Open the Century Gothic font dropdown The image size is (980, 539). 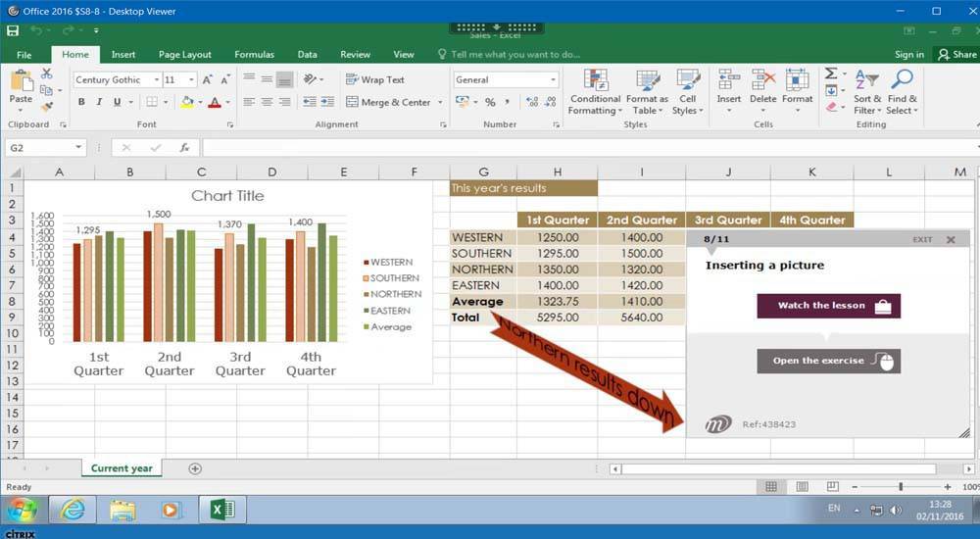tap(155, 80)
